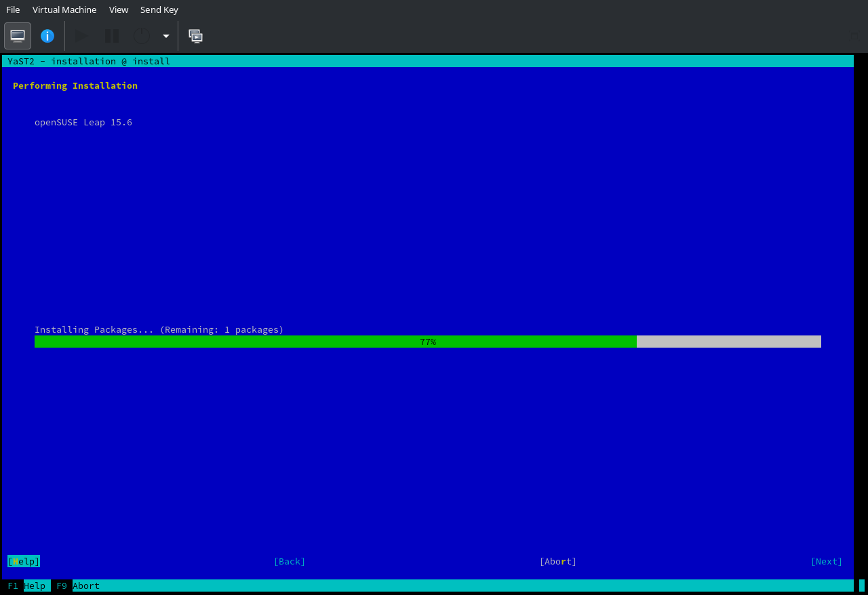Open the File menu
This screenshot has width=868, height=595.
pyautogui.click(x=13, y=9)
